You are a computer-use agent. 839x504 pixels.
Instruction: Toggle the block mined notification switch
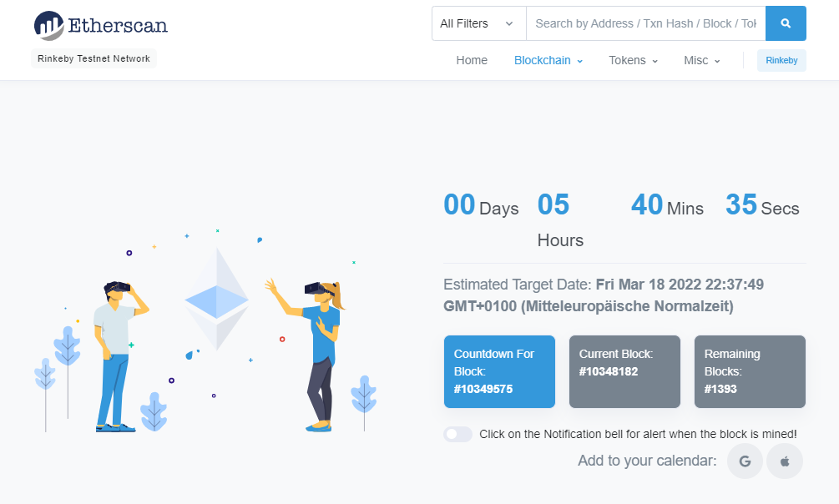457,434
